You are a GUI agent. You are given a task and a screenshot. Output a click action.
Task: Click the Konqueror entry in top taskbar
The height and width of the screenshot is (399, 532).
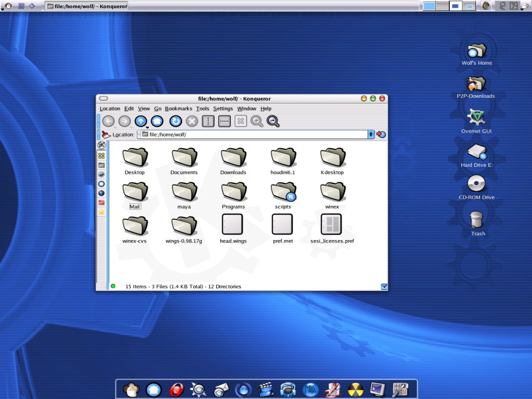pos(87,6)
